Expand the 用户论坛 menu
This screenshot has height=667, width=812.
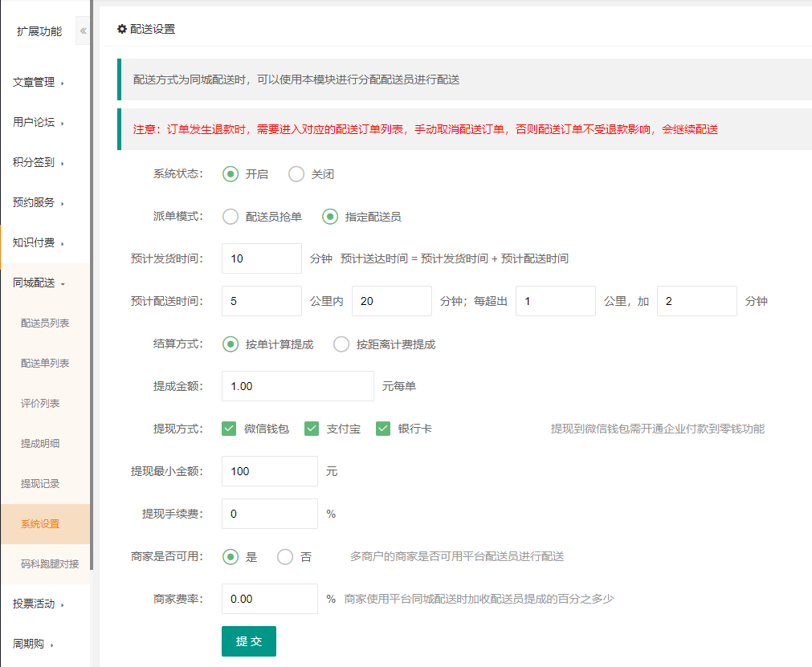coord(39,122)
